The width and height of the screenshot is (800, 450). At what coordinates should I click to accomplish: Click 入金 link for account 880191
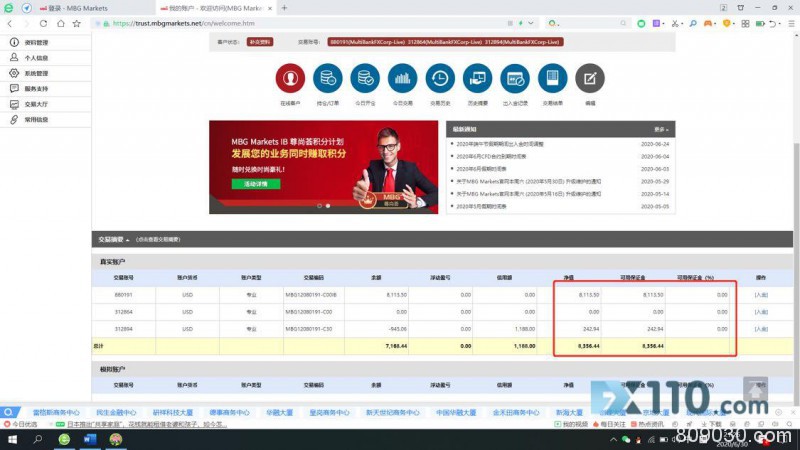[x=761, y=295]
